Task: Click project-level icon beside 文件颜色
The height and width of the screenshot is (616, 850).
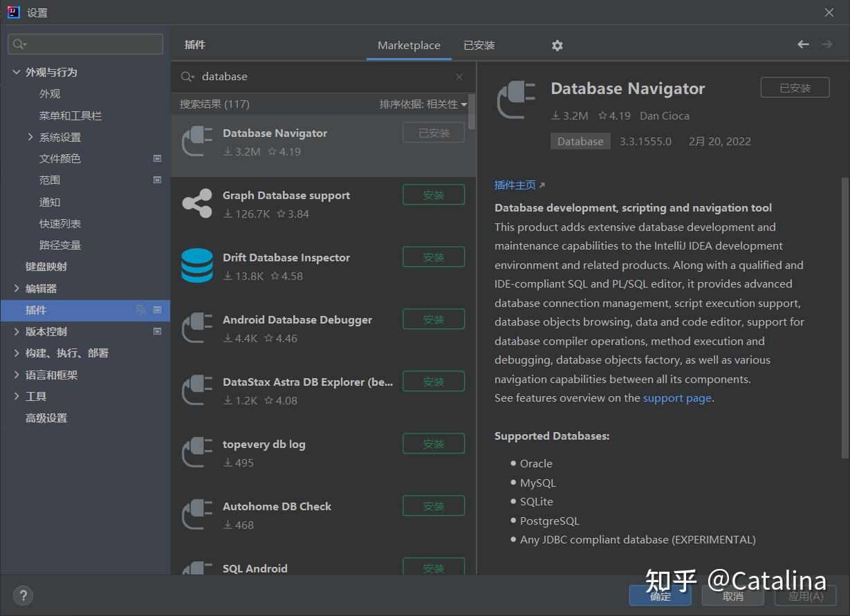Action: coord(157,158)
